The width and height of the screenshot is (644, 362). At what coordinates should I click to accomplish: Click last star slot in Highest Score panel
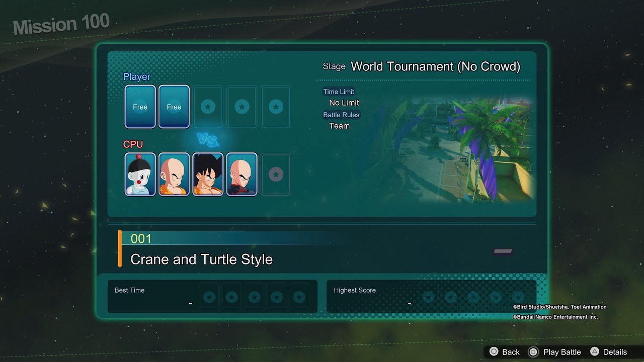[x=518, y=297]
